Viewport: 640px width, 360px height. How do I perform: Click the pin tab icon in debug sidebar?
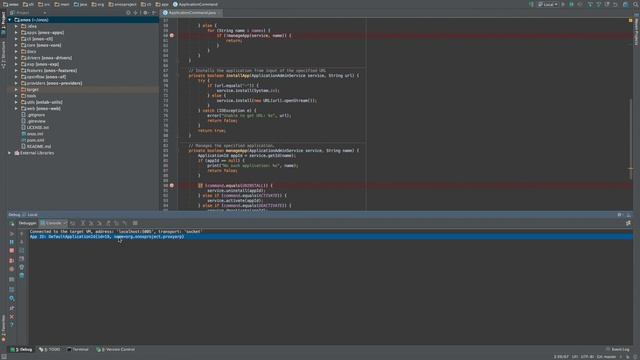11,308
